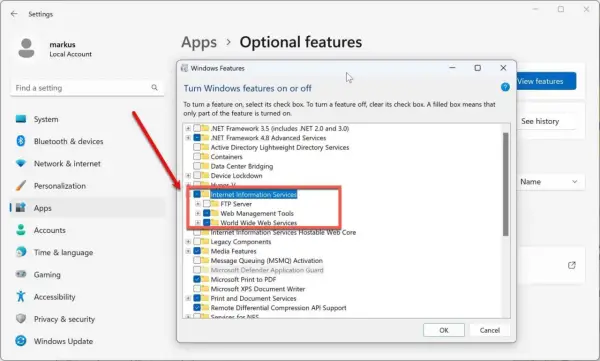Click the Windows Features title bar icon
The image size is (600, 361).
click(184, 68)
